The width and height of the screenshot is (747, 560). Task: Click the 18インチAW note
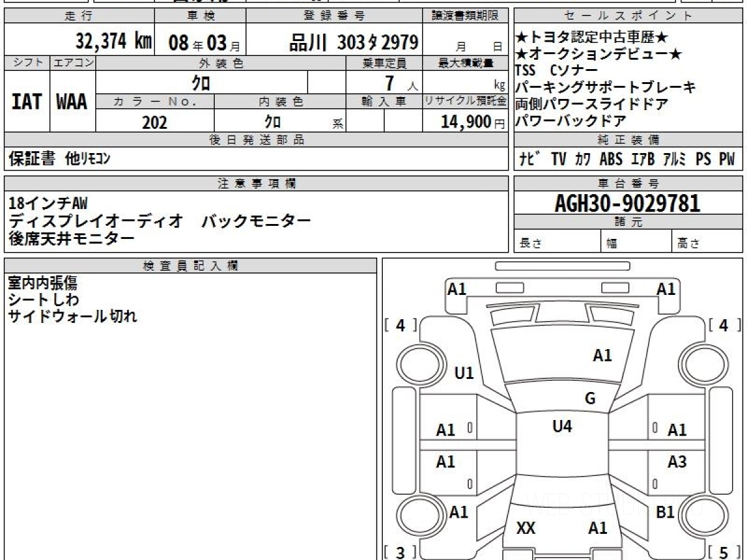click(49, 202)
